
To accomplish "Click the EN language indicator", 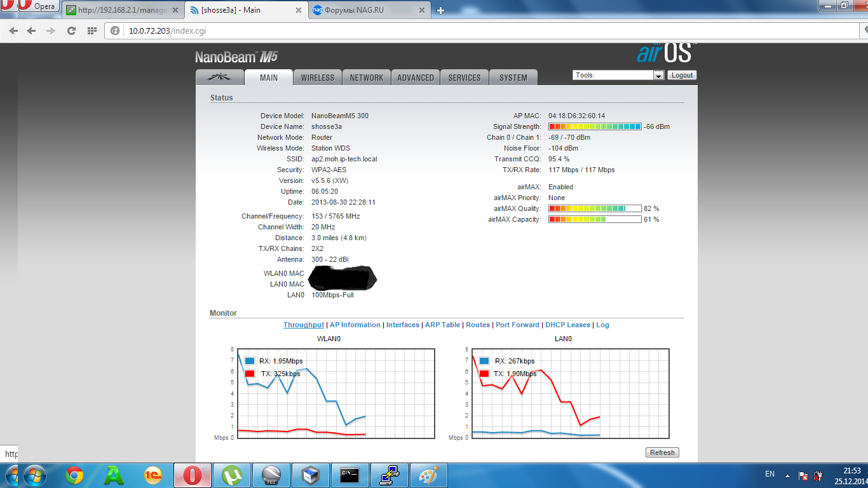I will [x=770, y=474].
